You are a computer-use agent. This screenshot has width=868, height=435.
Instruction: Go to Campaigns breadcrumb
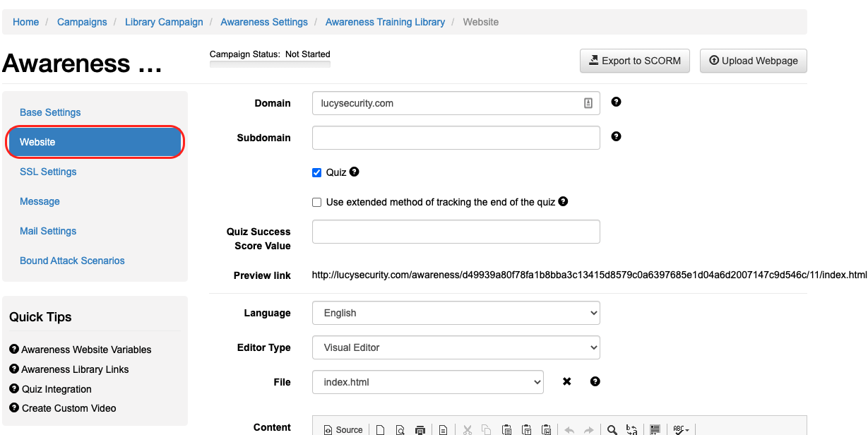click(82, 22)
